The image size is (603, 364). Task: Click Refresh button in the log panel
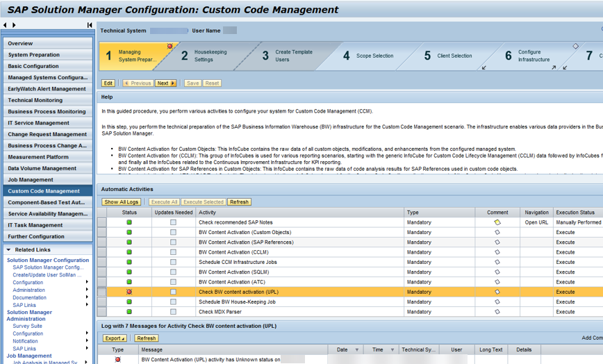pos(147,338)
